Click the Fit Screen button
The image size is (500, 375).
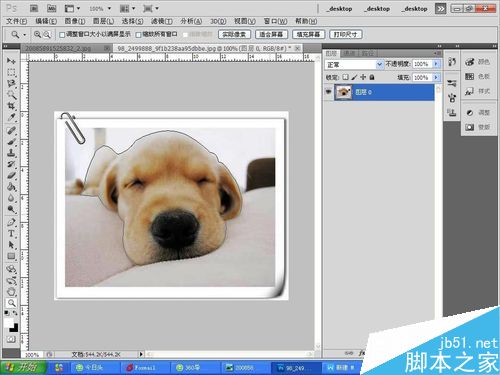(271, 34)
